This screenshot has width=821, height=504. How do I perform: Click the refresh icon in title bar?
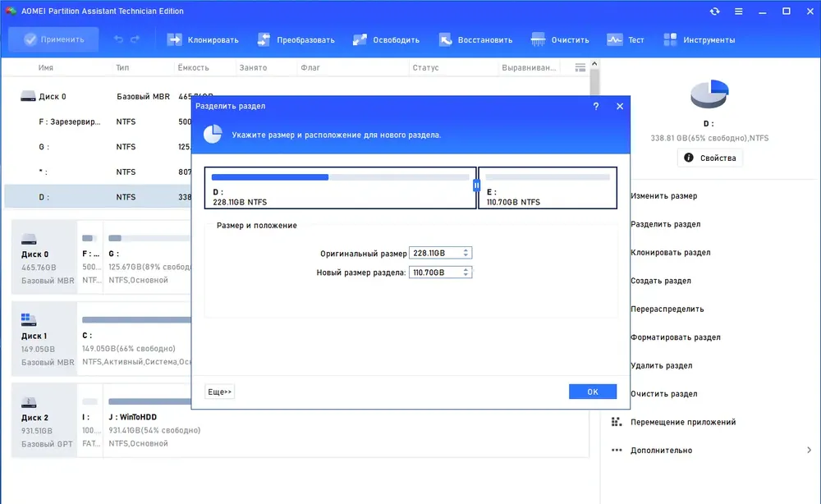pos(715,11)
